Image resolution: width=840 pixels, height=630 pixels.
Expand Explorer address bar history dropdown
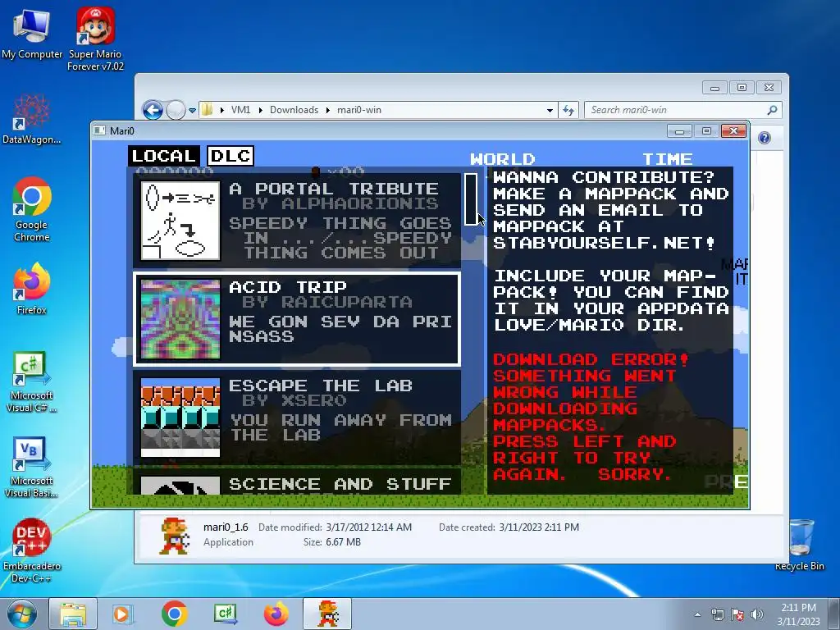click(x=550, y=111)
